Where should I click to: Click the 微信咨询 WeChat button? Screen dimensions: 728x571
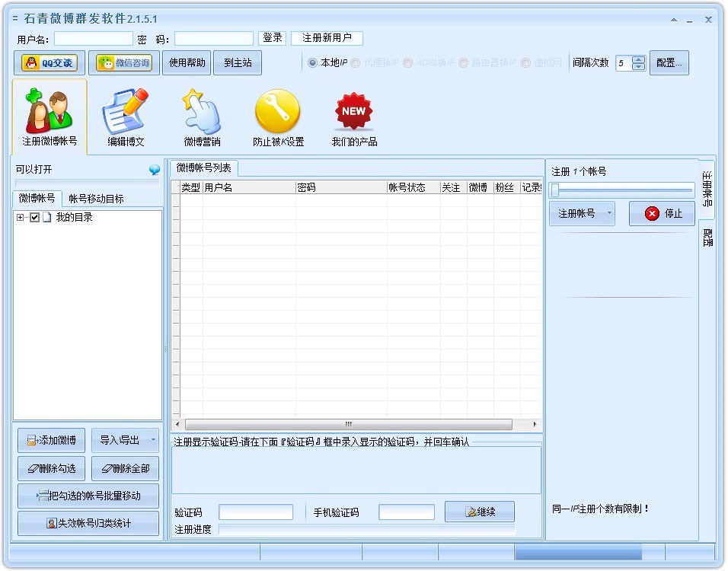point(124,62)
